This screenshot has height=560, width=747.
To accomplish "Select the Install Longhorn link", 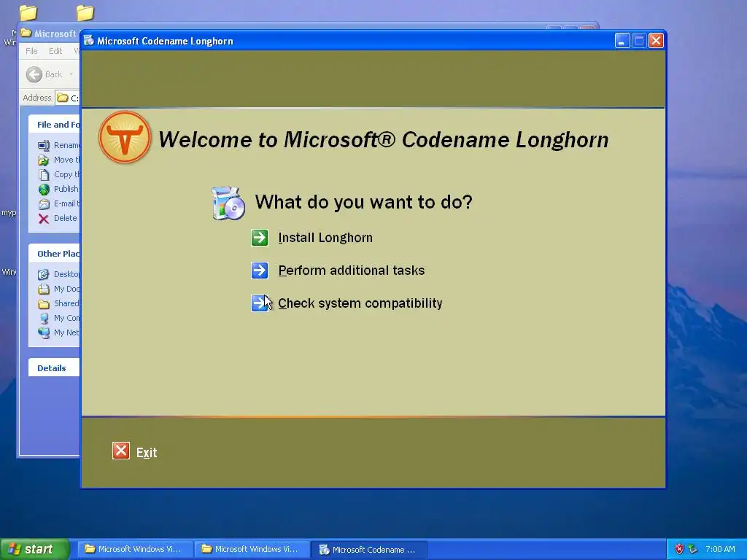I will pyautogui.click(x=325, y=238).
